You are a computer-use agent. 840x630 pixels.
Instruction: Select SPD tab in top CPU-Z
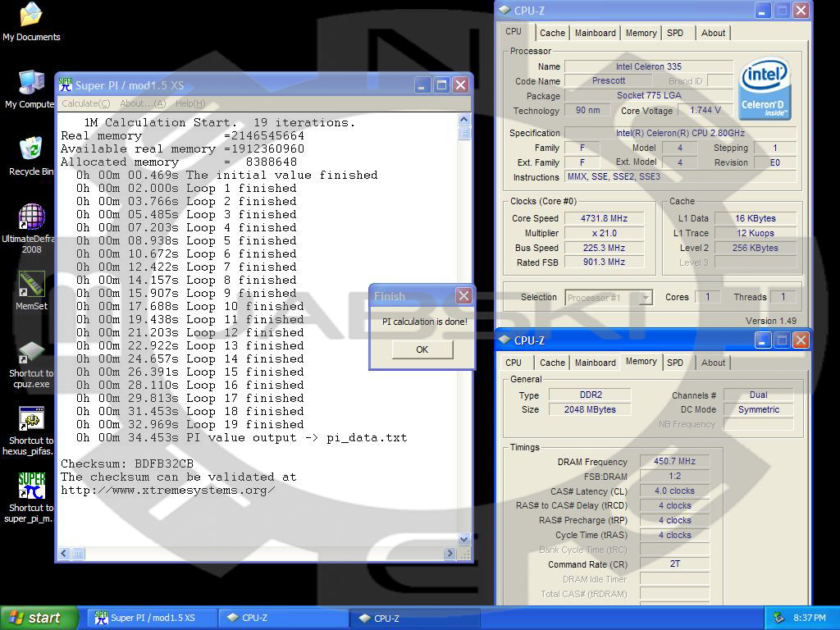click(675, 33)
